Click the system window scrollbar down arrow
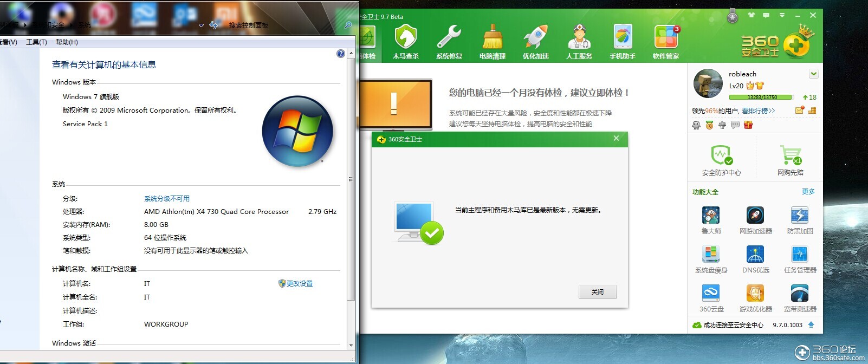Image resolution: width=868 pixels, height=364 pixels. click(x=351, y=344)
